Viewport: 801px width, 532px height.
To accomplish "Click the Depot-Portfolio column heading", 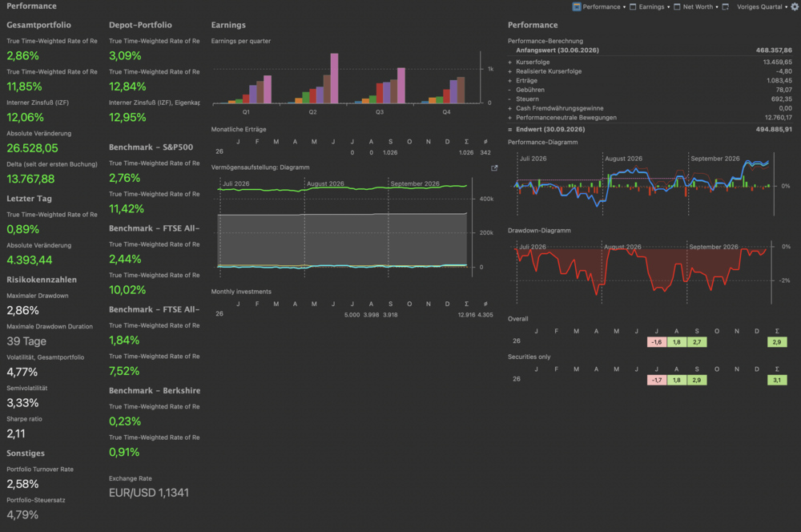I will pos(140,25).
